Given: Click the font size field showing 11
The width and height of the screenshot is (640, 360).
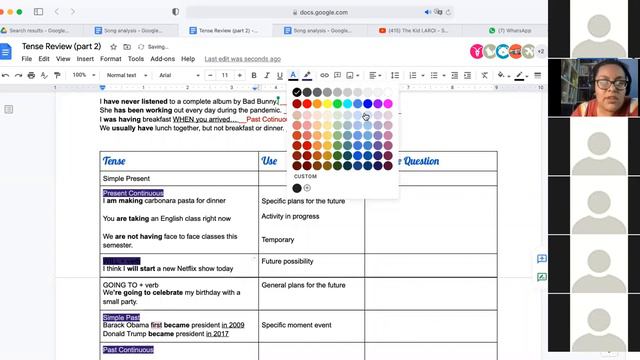Looking at the screenshot, I should [x=225, y=75].
